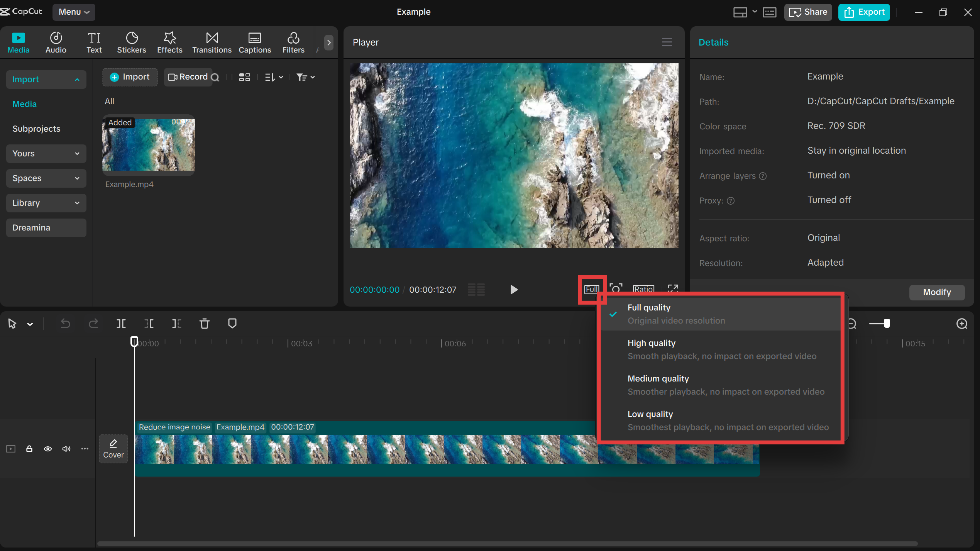The image size is (980, 551).
Task: Open the Captions panel
Action: [x=255, y=42]
